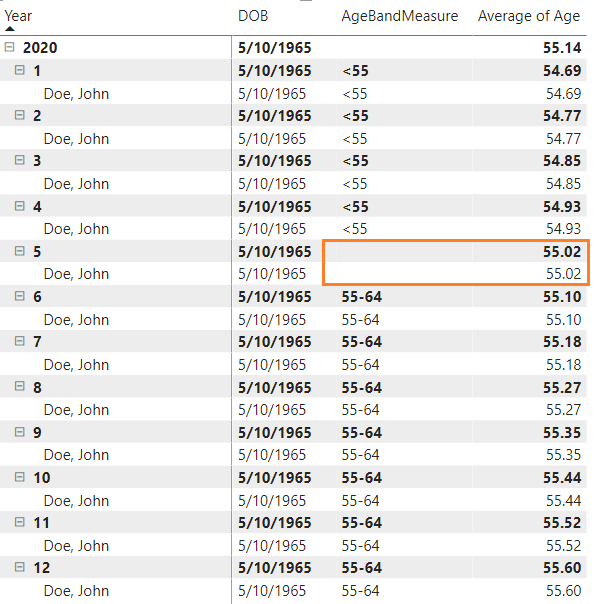The image size is (599, 604).
Task: Click the AgeBandMeasure column header
Action: point(399,16)
